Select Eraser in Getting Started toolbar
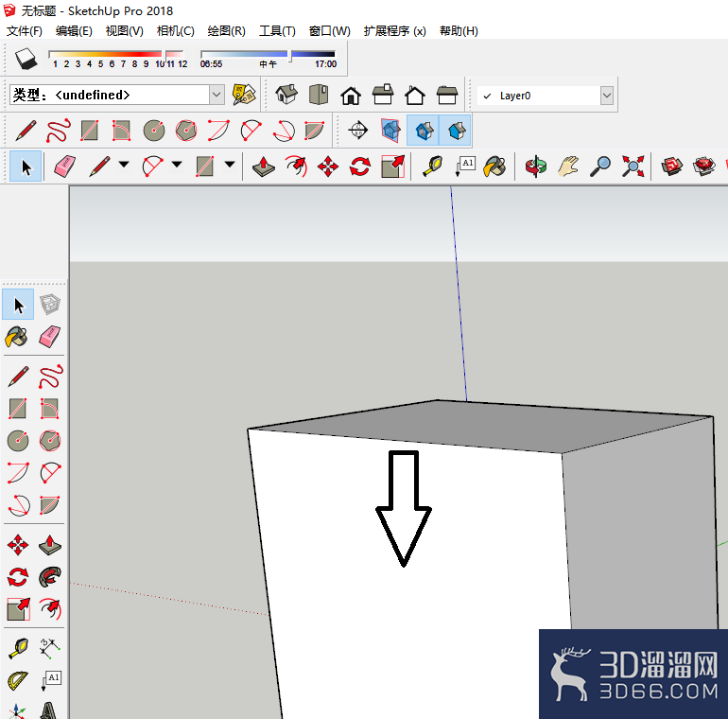 (x=64, y=167)
